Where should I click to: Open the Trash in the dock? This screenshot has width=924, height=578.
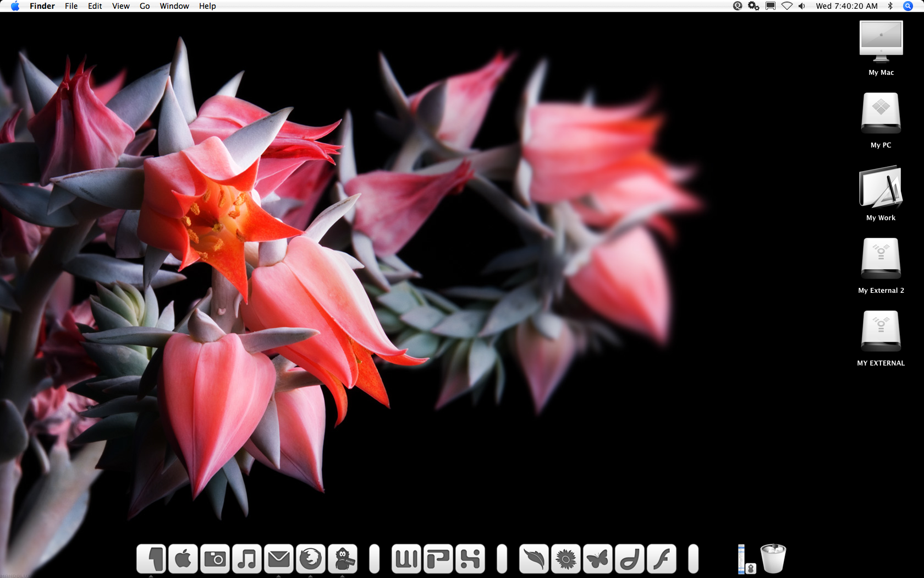pos(773,559)
